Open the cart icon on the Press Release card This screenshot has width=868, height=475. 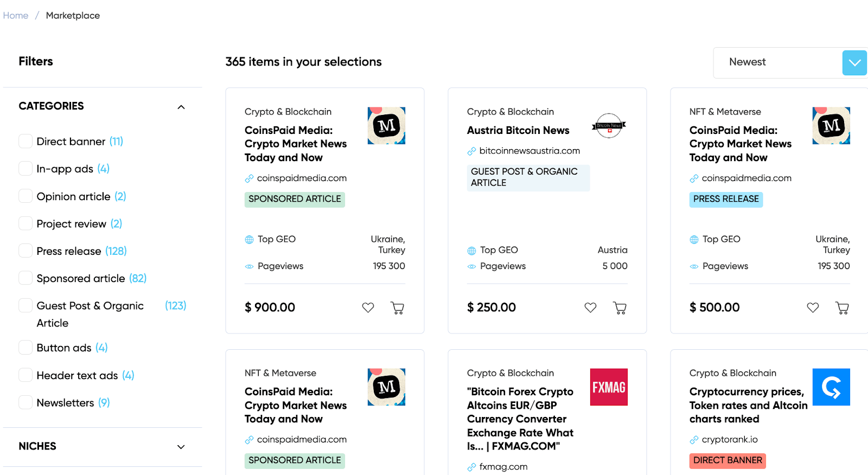(842, 307)
